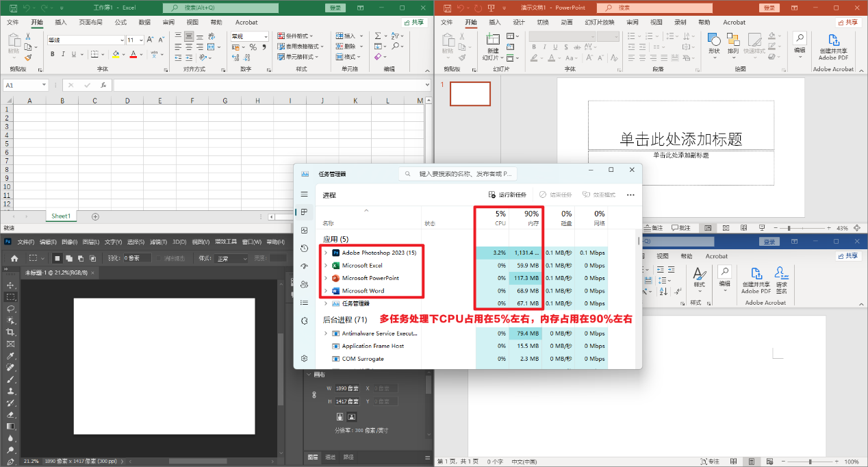Open Performance page in Task Manager sidebar
The width and height of the screenshot is (868, 467).
point(305,230)
